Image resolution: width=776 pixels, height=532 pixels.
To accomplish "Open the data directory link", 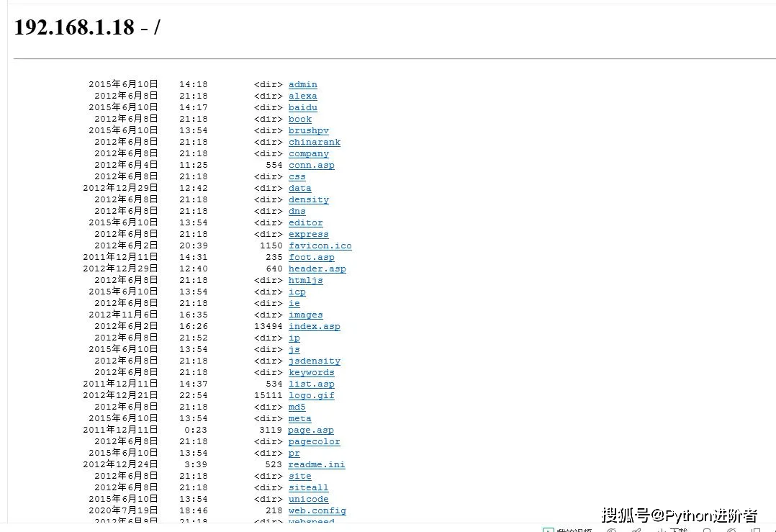I will pos(300,188).
